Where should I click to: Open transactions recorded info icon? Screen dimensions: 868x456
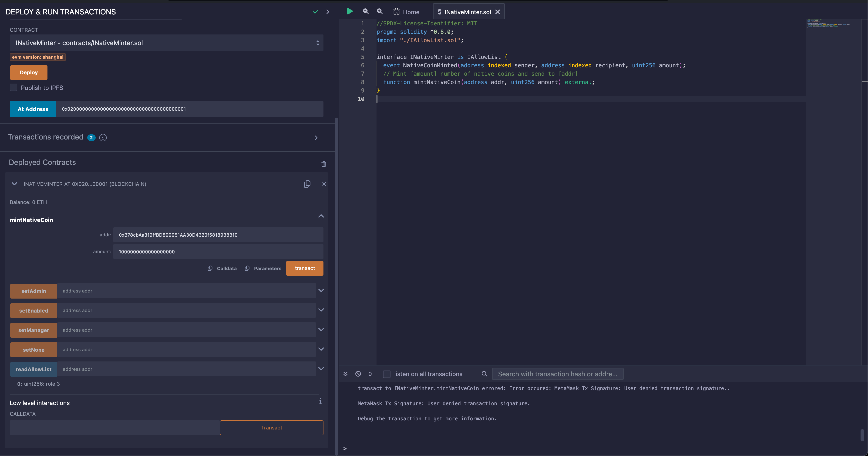(103, 138)
